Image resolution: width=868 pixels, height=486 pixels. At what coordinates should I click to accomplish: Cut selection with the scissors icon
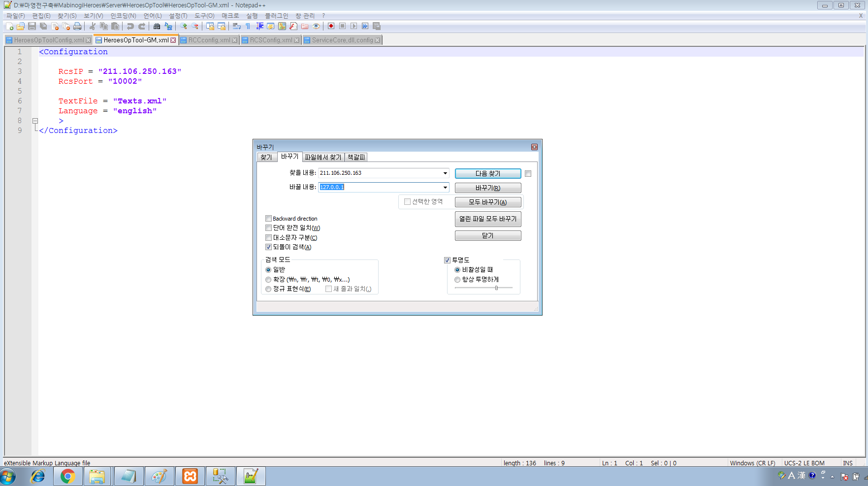pos(93,26)
